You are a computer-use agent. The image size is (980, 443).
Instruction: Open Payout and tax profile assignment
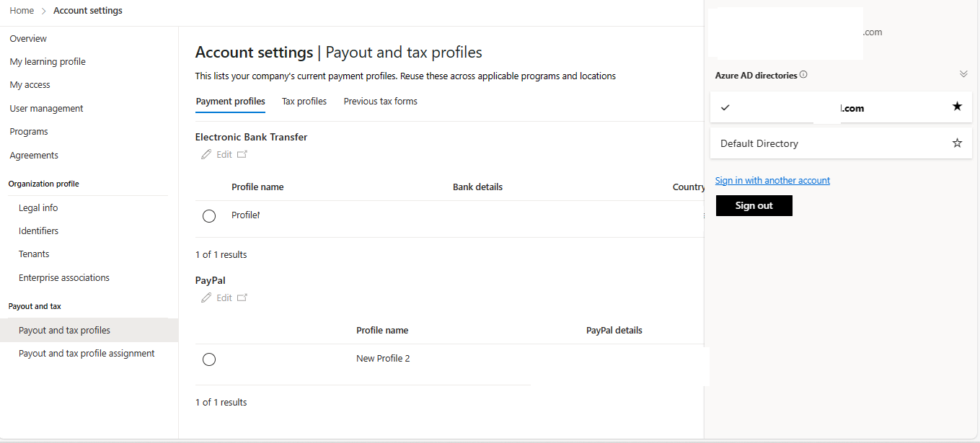87,354
